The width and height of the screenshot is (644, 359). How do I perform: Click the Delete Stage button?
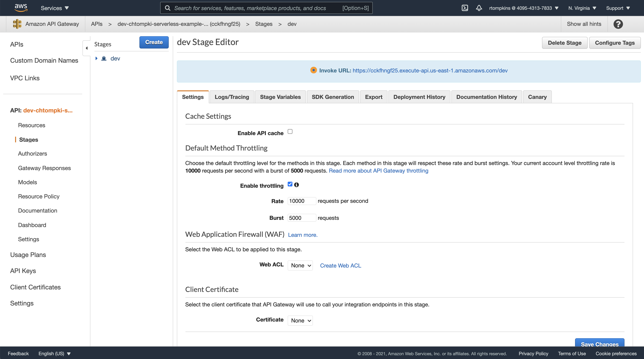pyautogui.click(x=565, y=43)
